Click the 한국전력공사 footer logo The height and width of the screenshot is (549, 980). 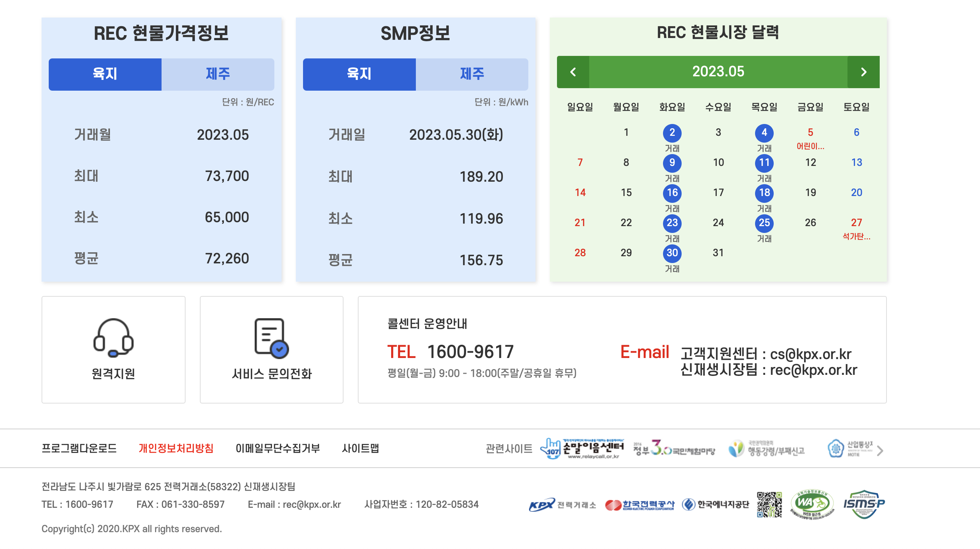click(639, 505)
